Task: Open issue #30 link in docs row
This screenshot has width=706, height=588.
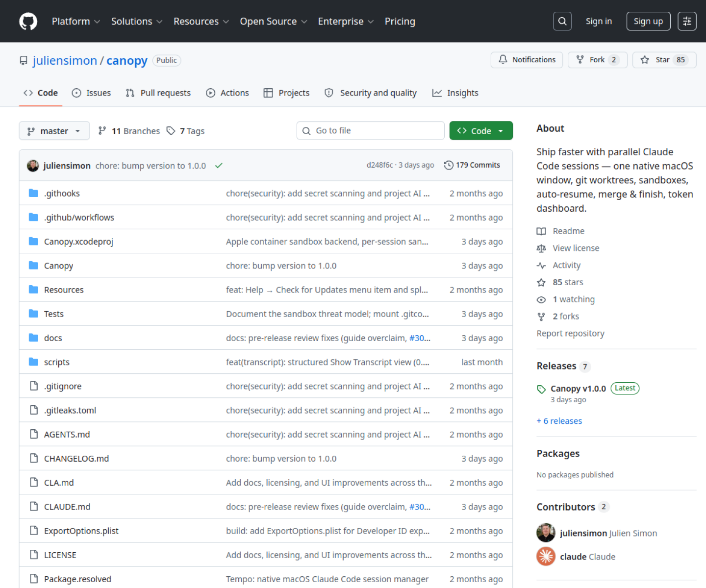Action: coord(420,338)
